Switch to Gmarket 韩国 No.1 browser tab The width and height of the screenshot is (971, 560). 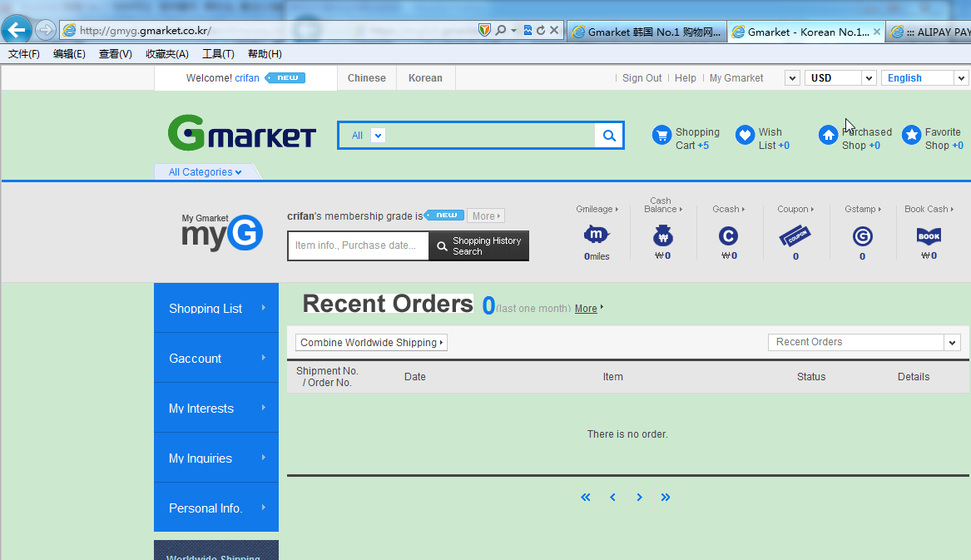pyautogui.click(x=647, y=32)
